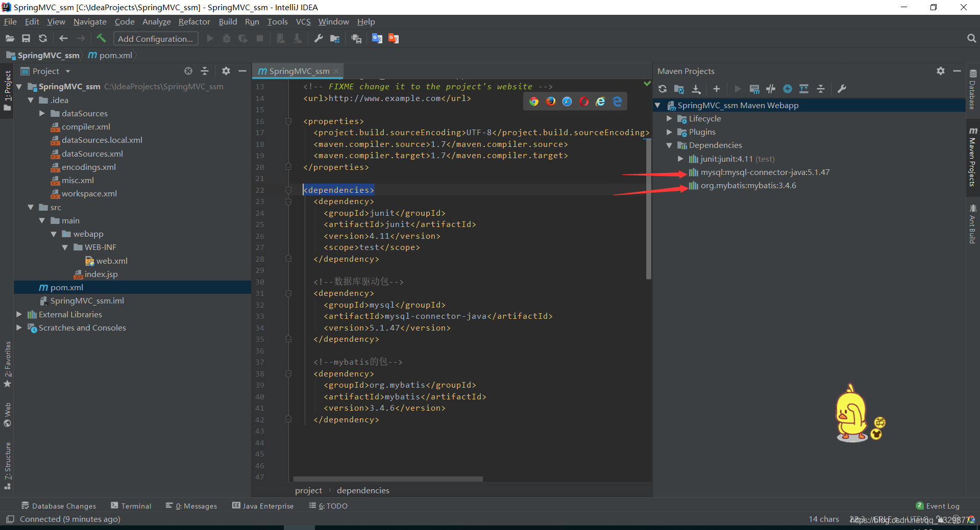
Task: Collapse the .idea folder
Action: [31, 100]
